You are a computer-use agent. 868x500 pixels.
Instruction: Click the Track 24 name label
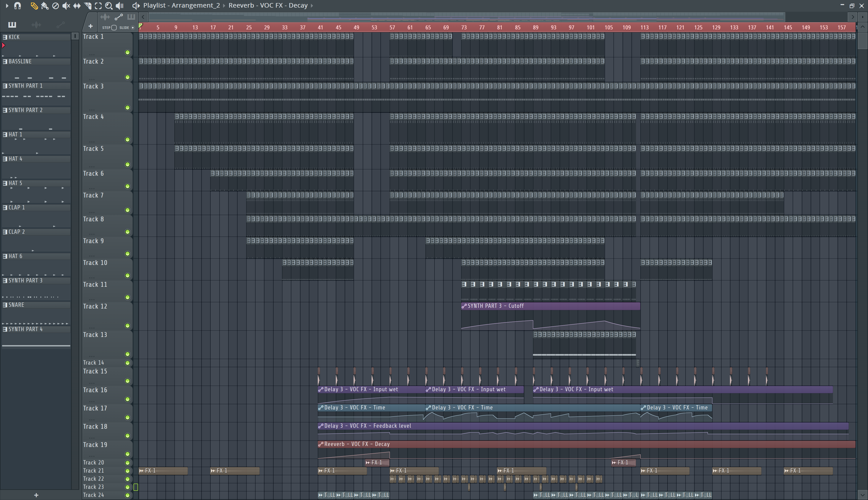pos(93,495)
